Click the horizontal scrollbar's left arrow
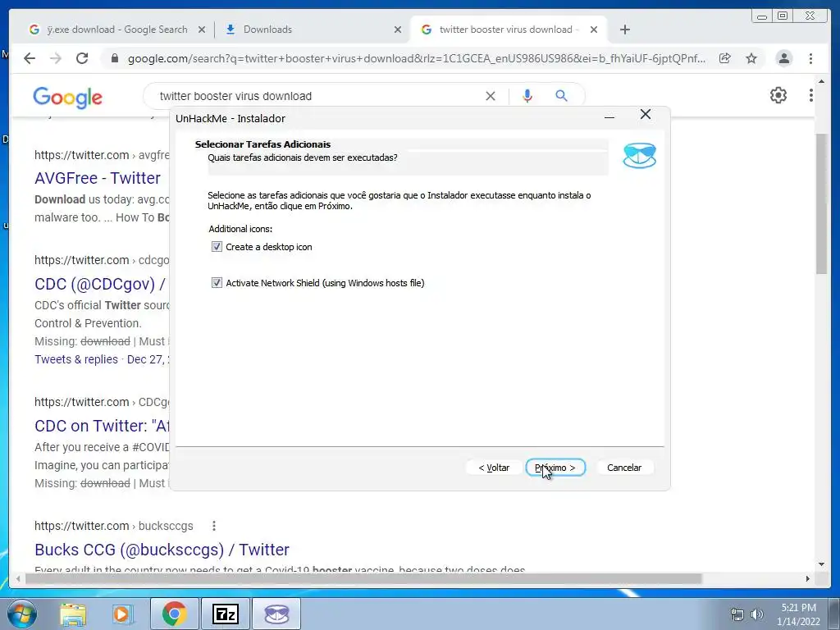 18,578
